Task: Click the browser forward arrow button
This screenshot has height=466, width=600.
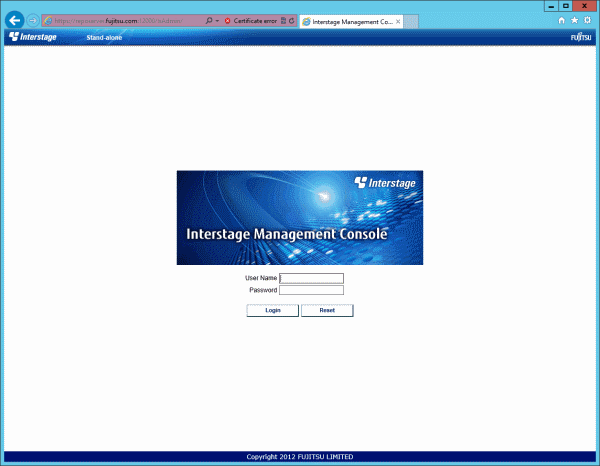Action: coord(33,20)
